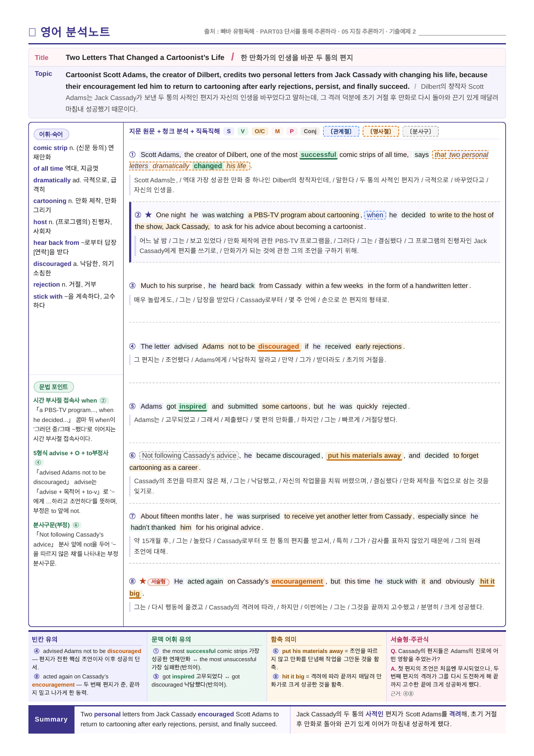Screen dimensions: 534x756
Task: Click the circled number ① marker
Action: (x=133, y=155)
